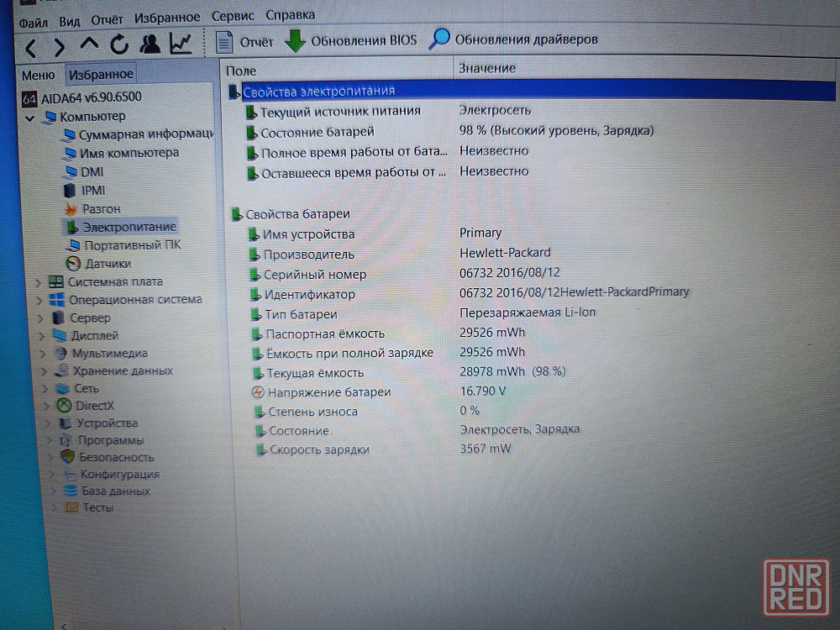Click the Тесты tree icon
This screenshot has width=840, height=630.
click(72, 507)
